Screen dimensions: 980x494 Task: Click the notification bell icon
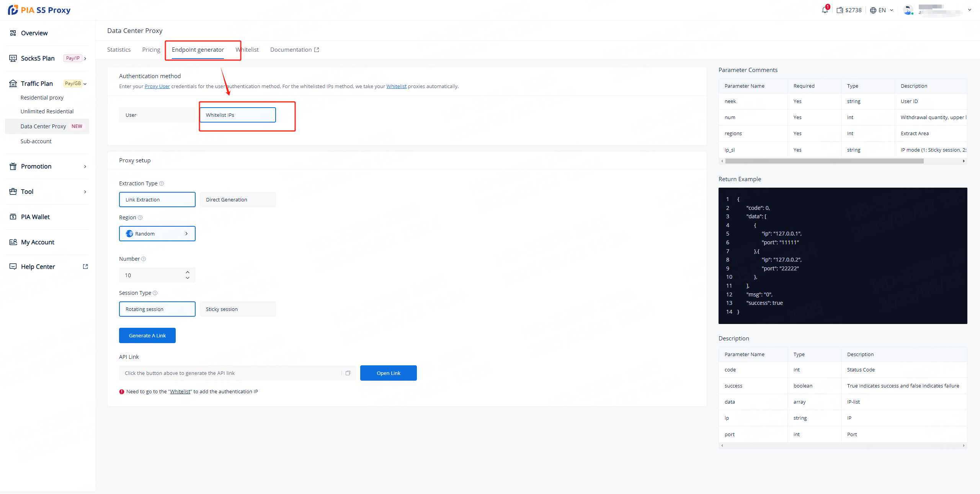pyautogui.click(x=825, y=10)
